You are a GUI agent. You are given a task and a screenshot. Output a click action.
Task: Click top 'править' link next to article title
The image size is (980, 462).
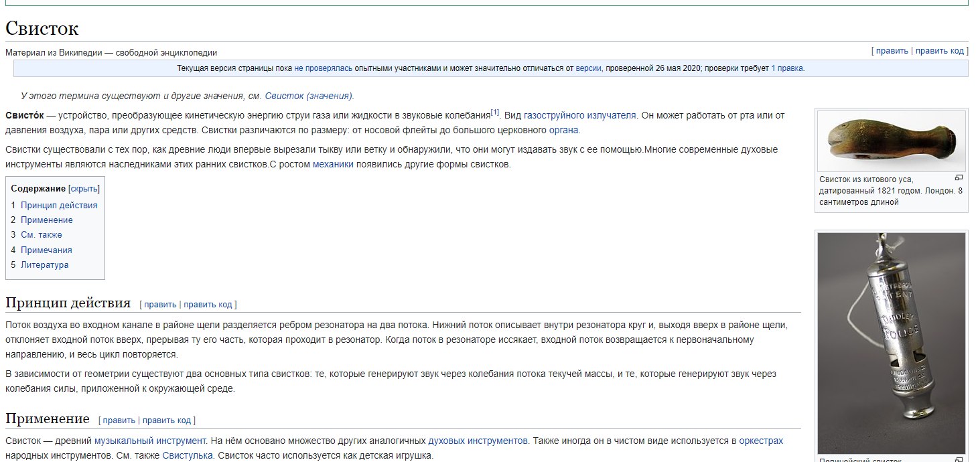click(892, 51)
